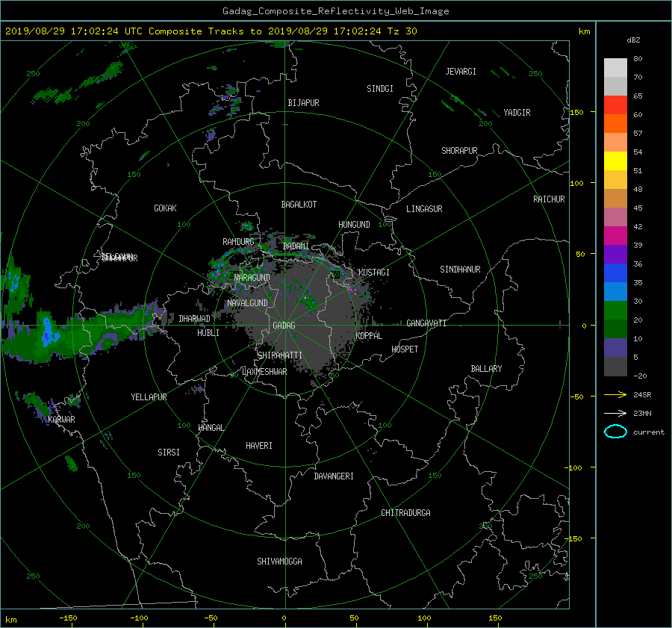Click the white 23MN arrow legend icon
Viewport: 672px width, 628px height.
click(x=615, y=413)
